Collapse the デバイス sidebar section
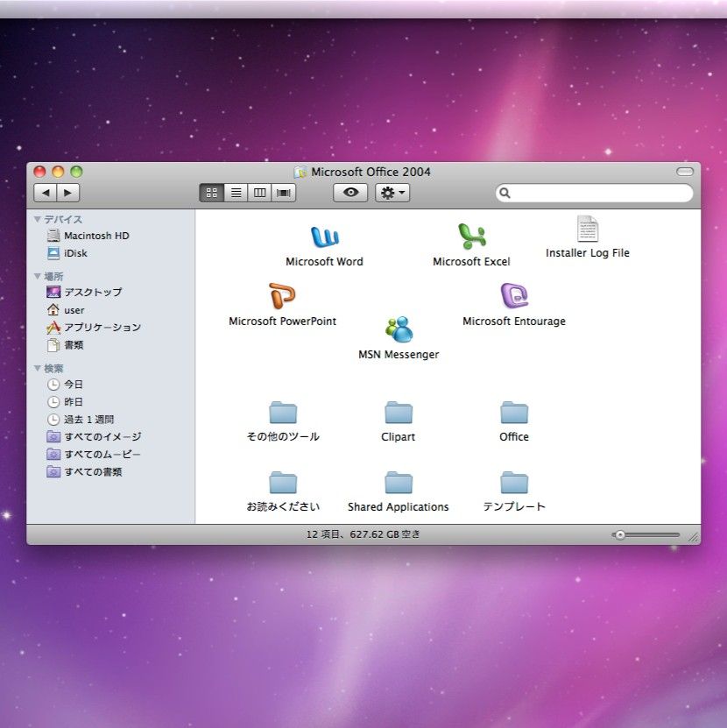 coord(37,219)
